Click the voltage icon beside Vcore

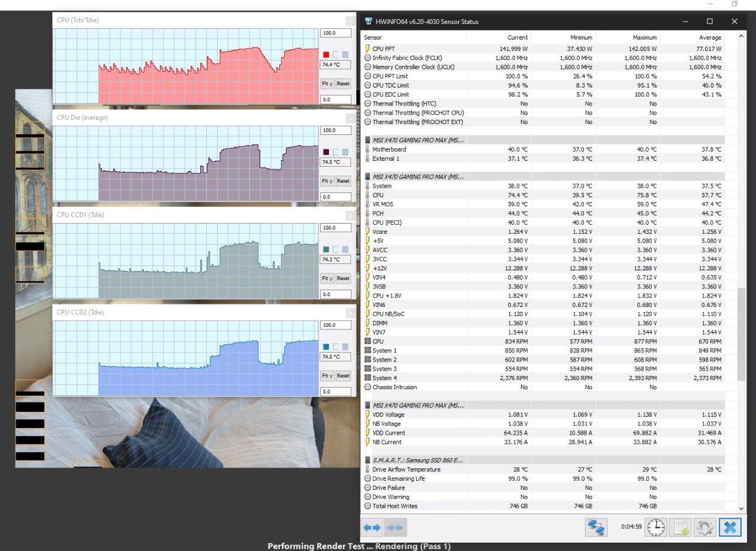(x=368, y=231)
